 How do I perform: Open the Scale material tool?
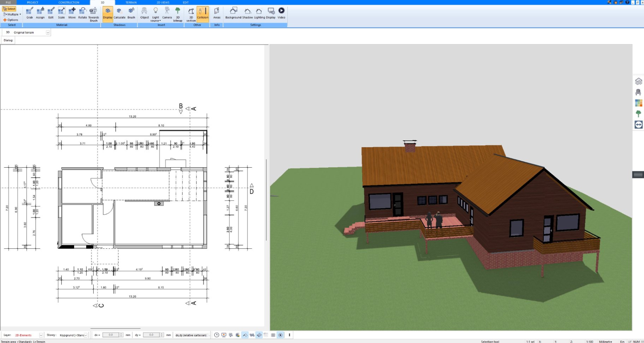click(61, 13)
